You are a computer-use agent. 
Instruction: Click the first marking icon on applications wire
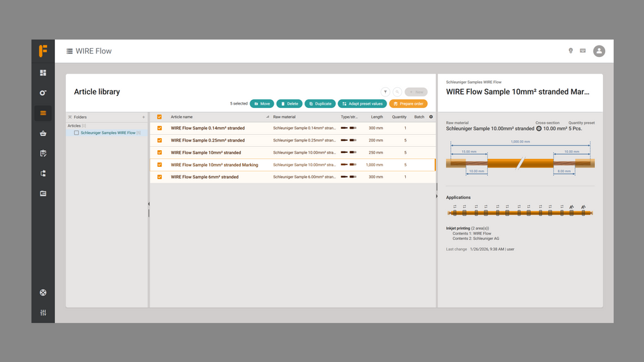coord(455,206)
